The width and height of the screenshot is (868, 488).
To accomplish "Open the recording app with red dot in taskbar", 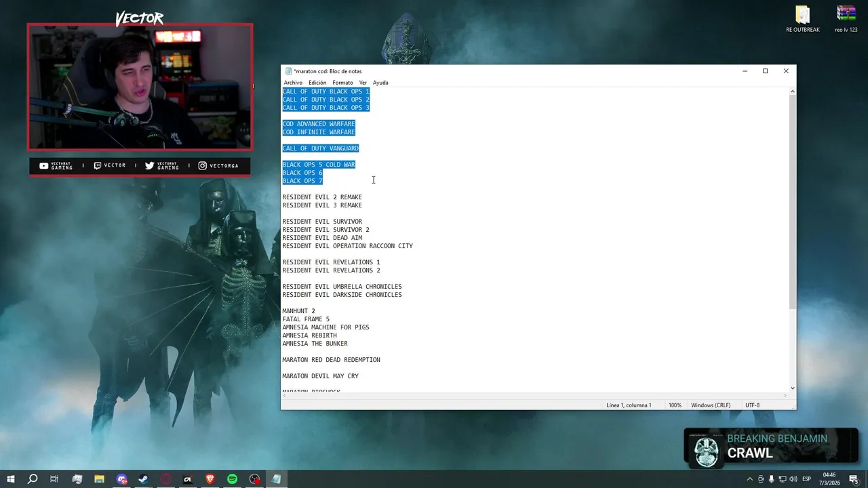I will point(254,479).
